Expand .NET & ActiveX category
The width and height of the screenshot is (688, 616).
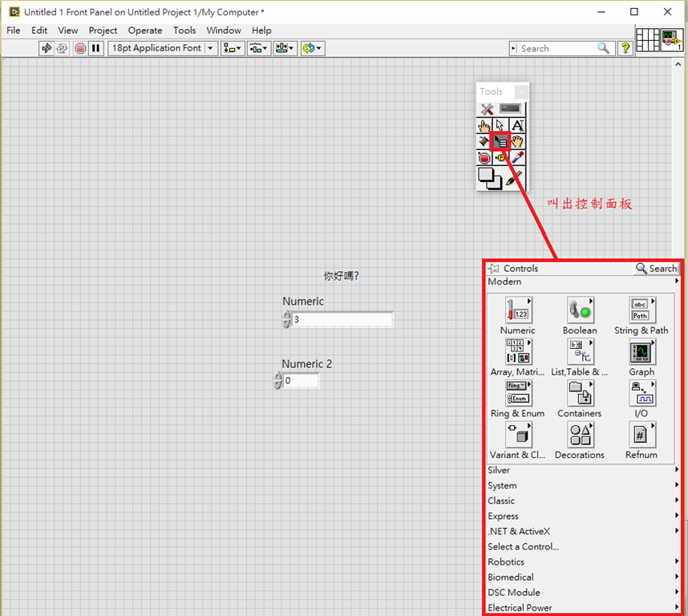point(583,531)
